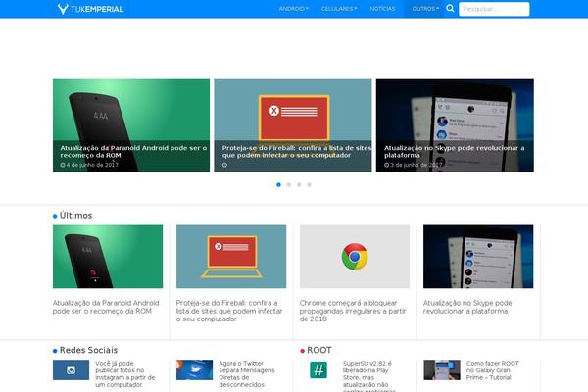Focus the Pesquisar search field
This screenshot has height=392, width=588.
pos(494,9)
